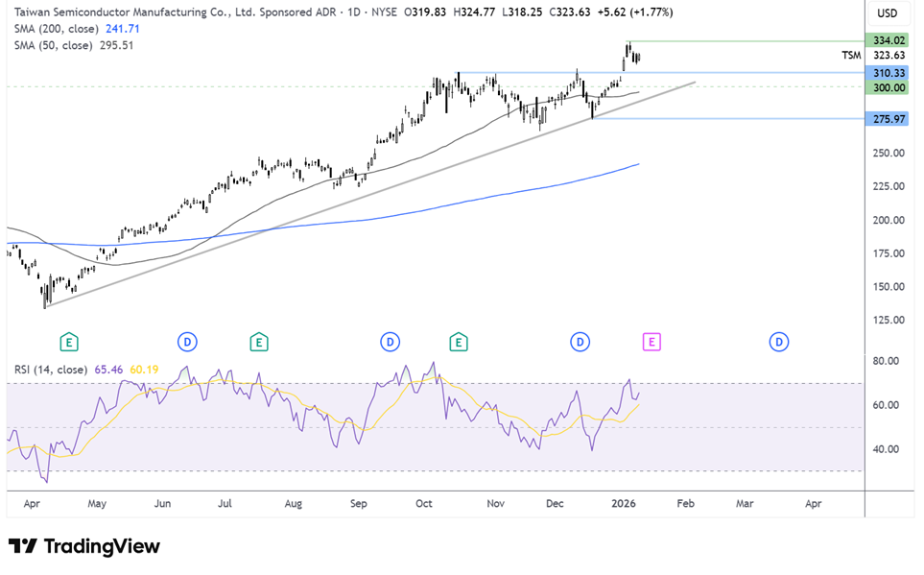Click the 200.00 price axis value

point(888,220)
